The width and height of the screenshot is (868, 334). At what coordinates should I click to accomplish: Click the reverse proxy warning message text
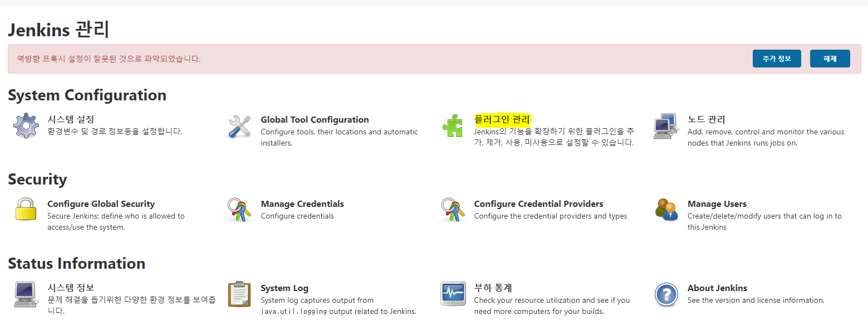point(109,59)
